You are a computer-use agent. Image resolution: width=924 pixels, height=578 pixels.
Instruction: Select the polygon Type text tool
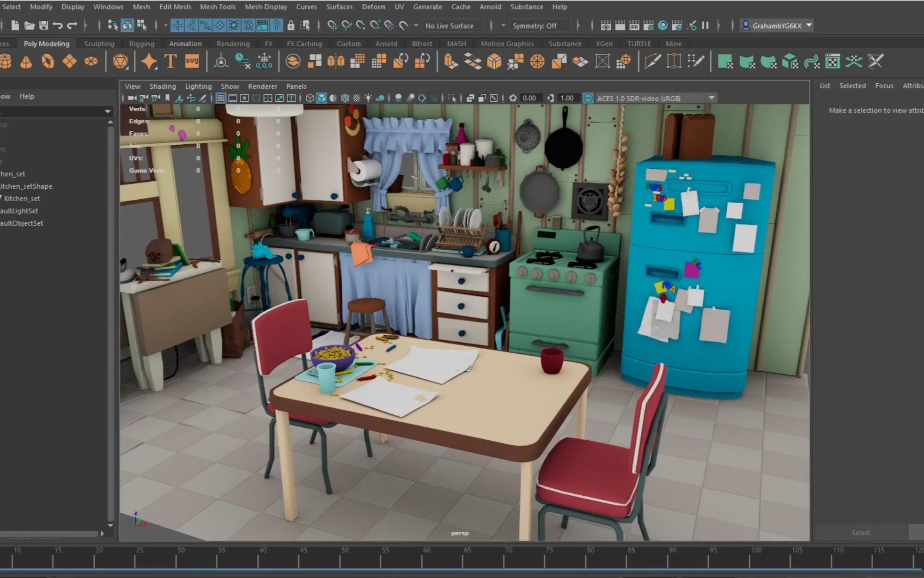(170, 61)
